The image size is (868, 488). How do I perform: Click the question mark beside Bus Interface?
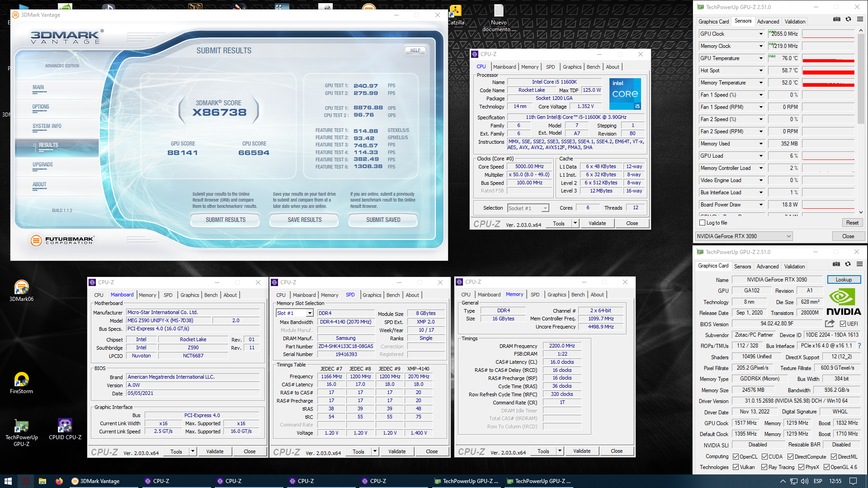click(859, 346)
